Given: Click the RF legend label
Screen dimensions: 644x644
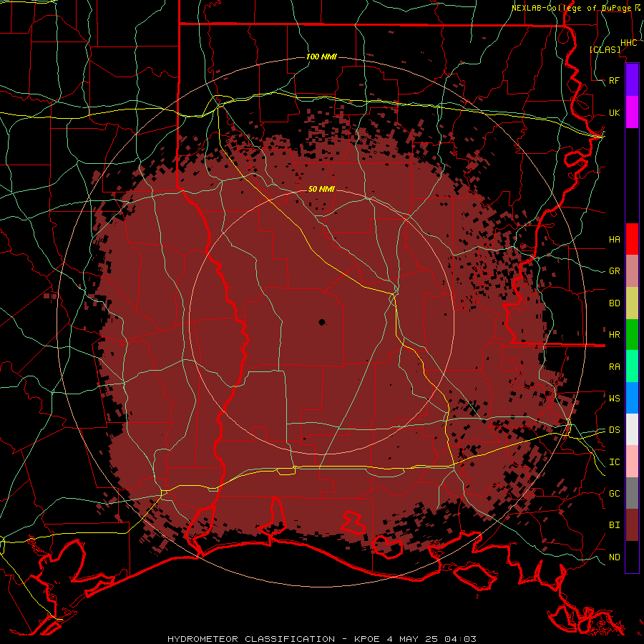Looking at the screenshot, I should coord(614,80).
